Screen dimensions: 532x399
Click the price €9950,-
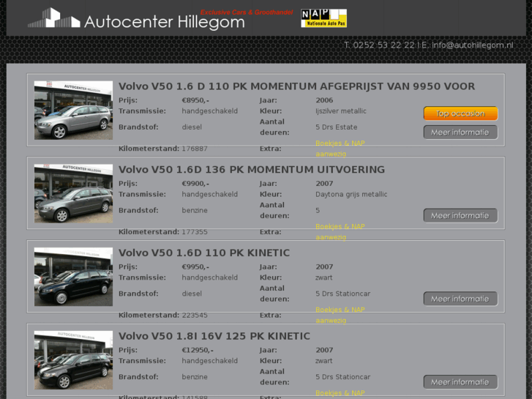tap(195, 266)
